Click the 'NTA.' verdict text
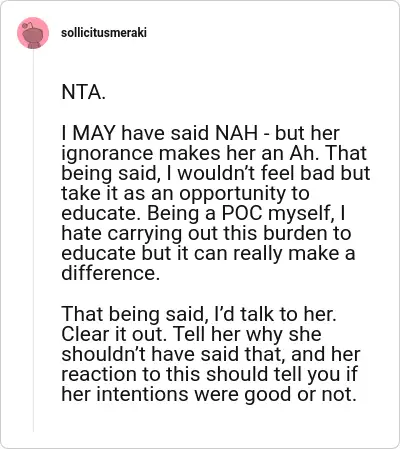This screenshot has width=400, height=449. [x=83, y=92]
